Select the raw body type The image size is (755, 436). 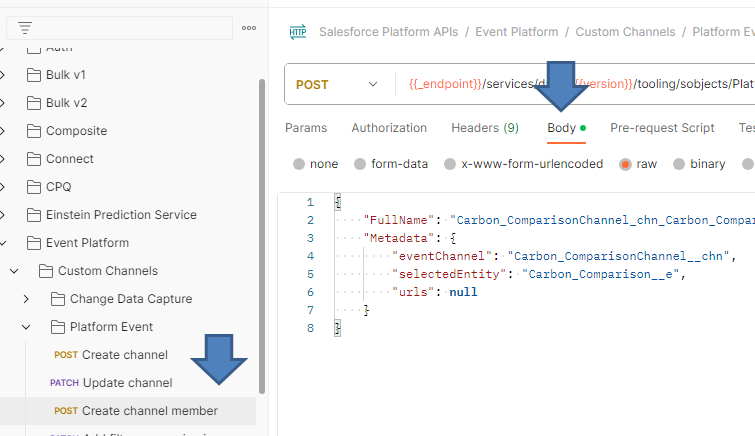(x=625, y=164)
